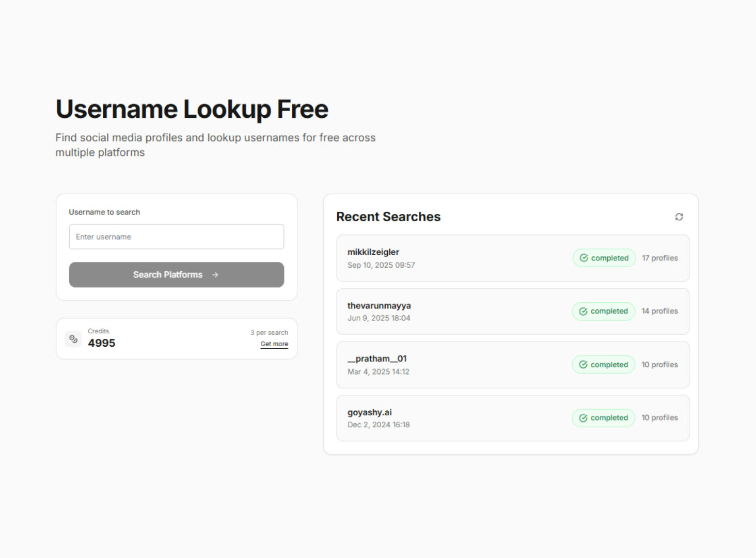Viewport: 756px width, 558px height.
Task: Click the 17 profiles count
Action: coord(659,258)
